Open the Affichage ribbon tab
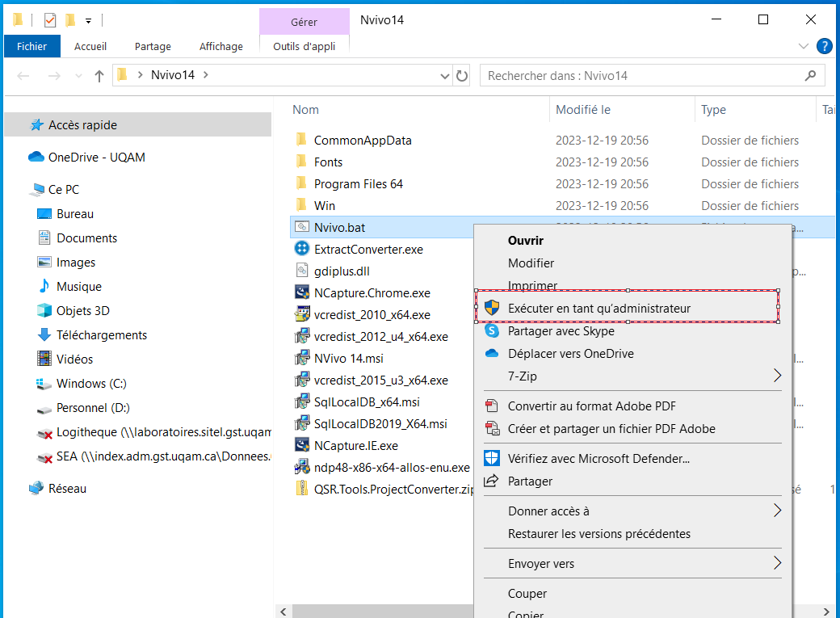840x618 pixels. click(x=220, y=46)
